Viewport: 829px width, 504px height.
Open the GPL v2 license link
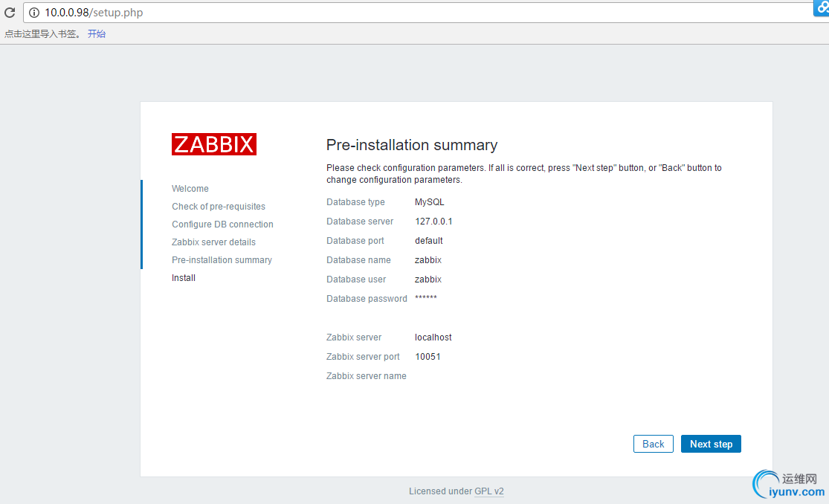489,491
